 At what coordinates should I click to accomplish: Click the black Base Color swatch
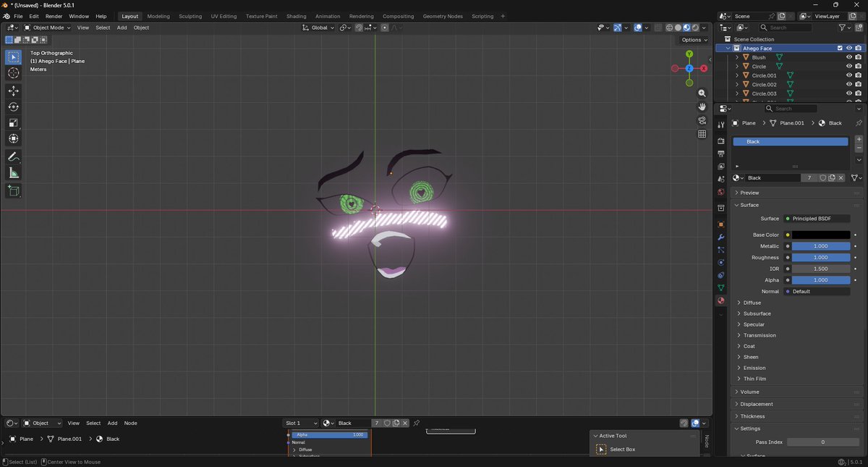(821, 235)
